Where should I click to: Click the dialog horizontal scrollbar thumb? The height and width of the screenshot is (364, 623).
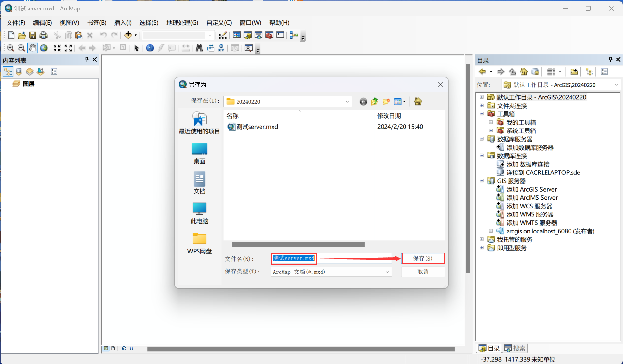(x=298, y=245)
